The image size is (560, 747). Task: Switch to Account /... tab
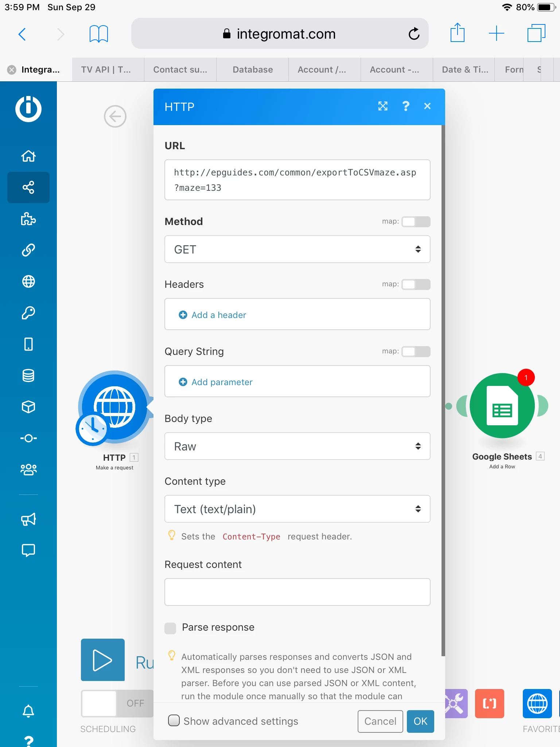pos(324,70)
